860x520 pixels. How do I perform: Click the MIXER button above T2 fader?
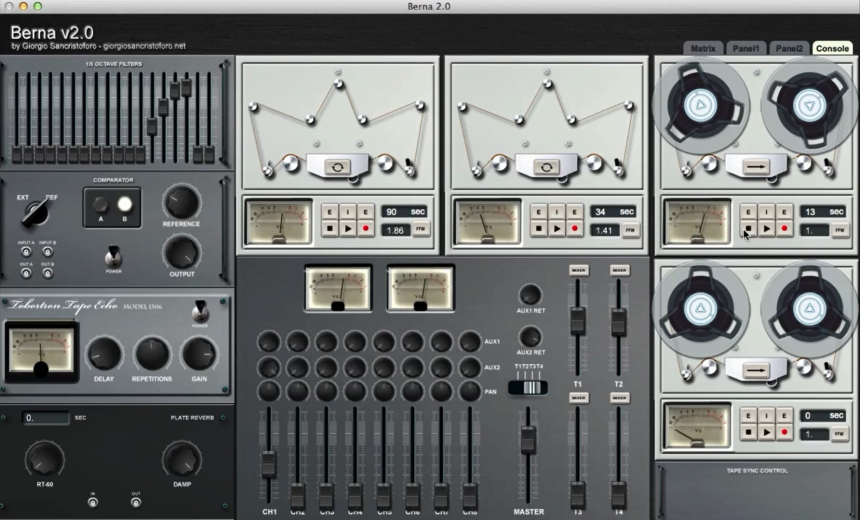619,270
